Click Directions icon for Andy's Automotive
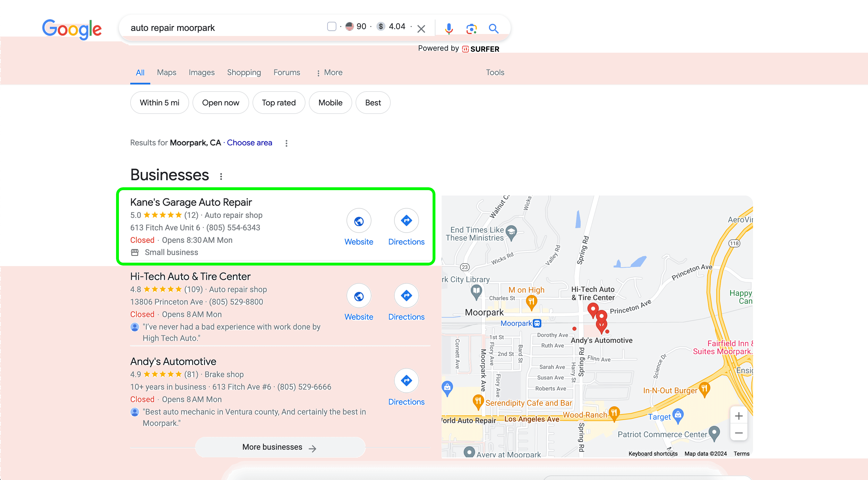Viewport: 868px width, 480px height. [406, 381]
